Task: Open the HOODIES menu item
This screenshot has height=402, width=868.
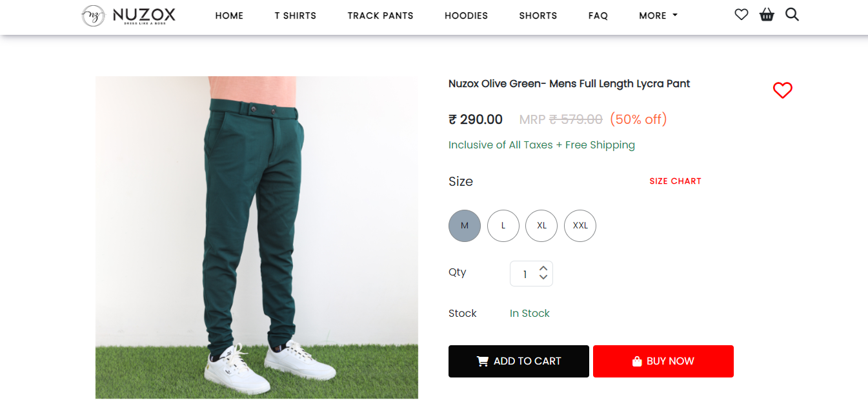Action: pyautogui.click(x=466, y=15)
